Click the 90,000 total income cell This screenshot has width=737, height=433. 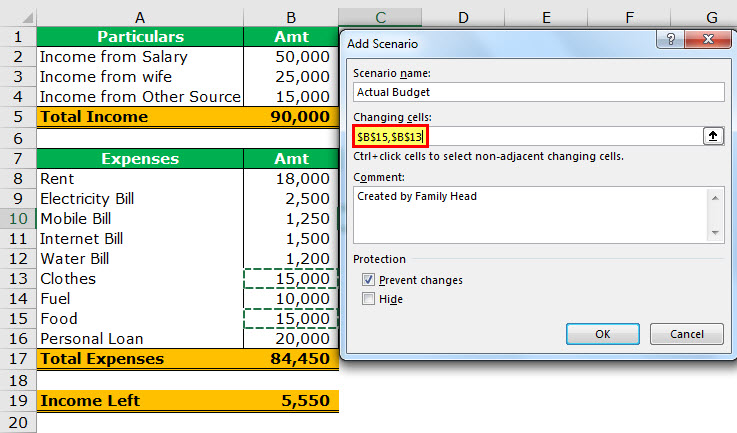pyautogui.click(x=291, y=117)
